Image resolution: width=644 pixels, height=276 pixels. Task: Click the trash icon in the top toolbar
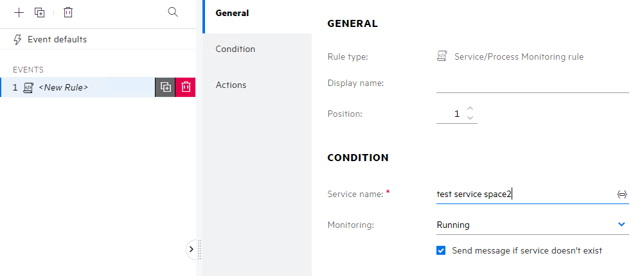pos(68,12)
